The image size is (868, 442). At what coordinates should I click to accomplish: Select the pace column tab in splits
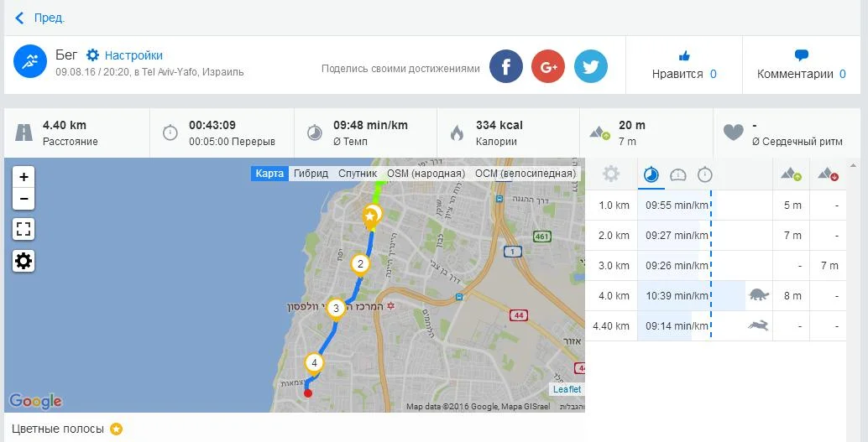651,175
